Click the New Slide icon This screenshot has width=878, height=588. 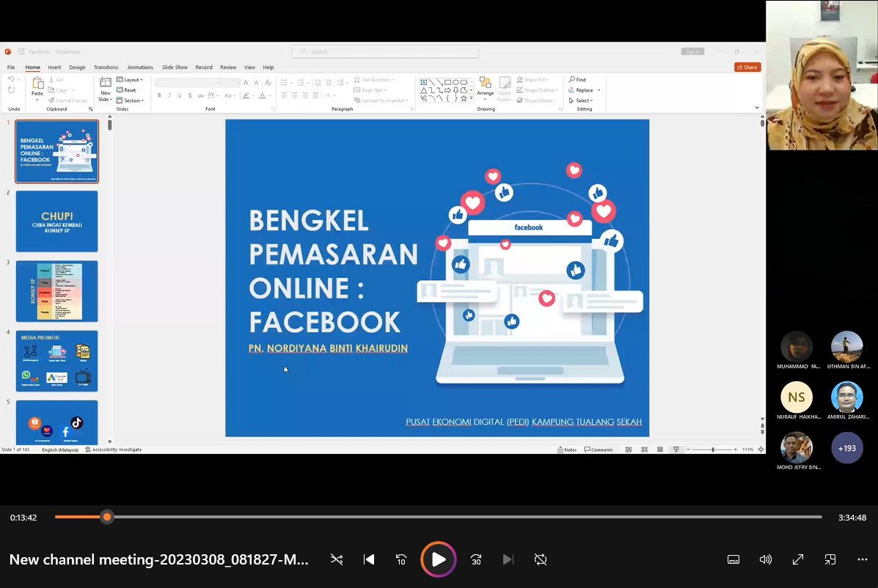[x=106, y=83]
